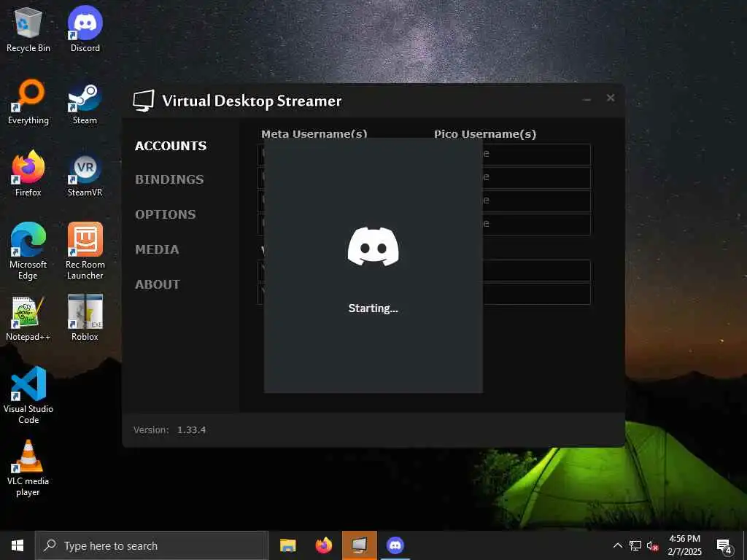This screenshot has width=747, height=560.
Task: Expand the hidden system tray icons
Action: 617,545
